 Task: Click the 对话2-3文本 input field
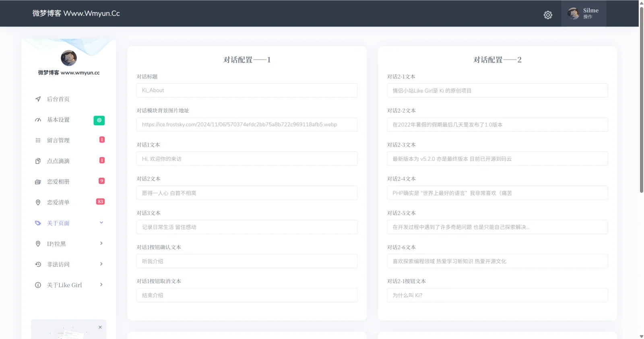coord(497,159)
